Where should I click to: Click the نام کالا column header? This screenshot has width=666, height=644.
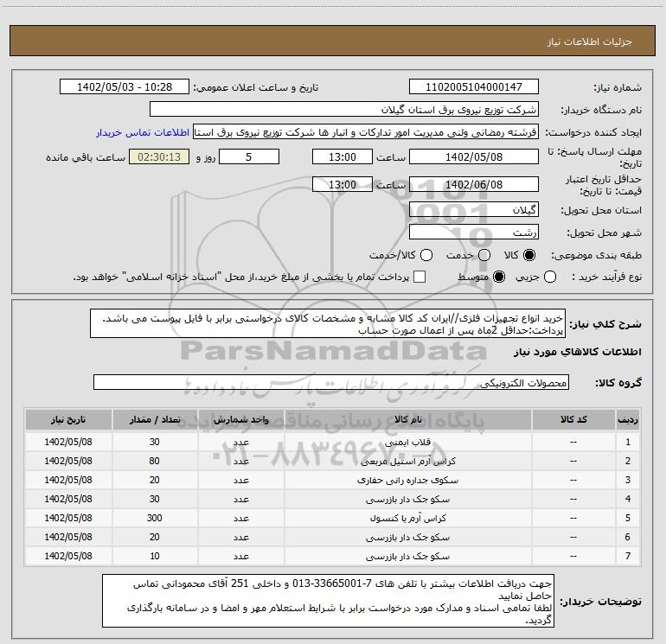pyautogui.click(x=407, y=419)
